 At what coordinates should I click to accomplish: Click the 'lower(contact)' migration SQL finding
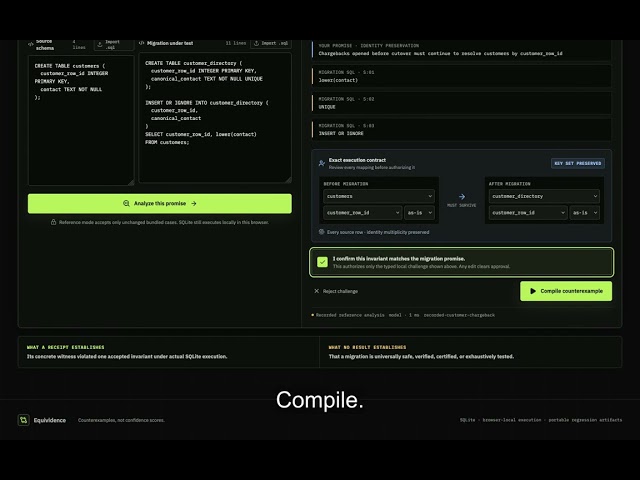pyautogui.click(x=461, y=76)
